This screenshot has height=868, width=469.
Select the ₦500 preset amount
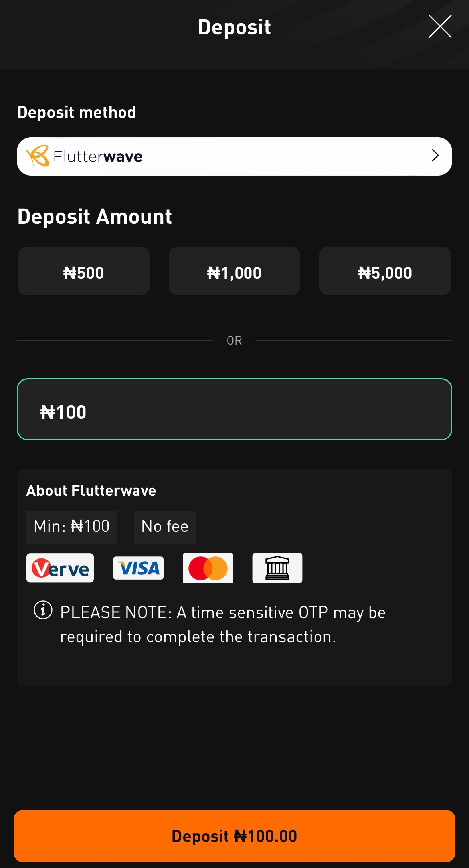coord(84,272)
